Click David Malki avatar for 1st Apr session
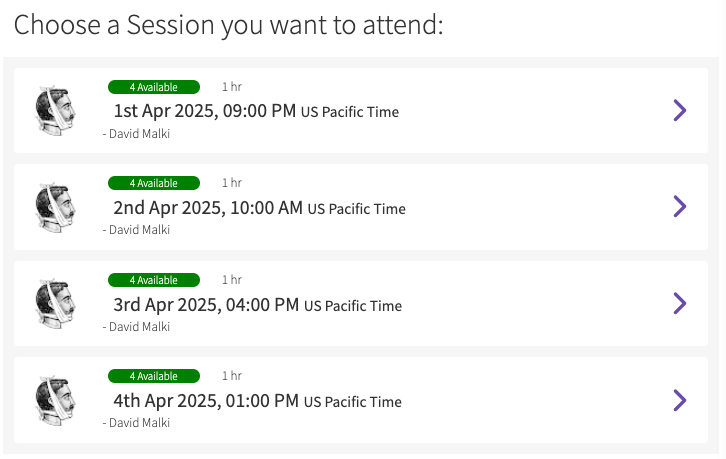This screenshot has height=459, width=726. coord(56,111)
